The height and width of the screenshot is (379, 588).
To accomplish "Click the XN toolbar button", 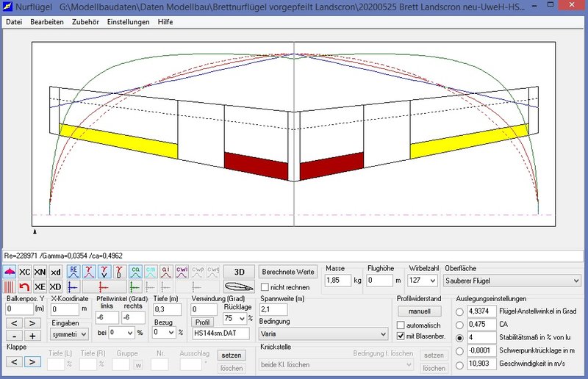I will [x=40, y=272].
